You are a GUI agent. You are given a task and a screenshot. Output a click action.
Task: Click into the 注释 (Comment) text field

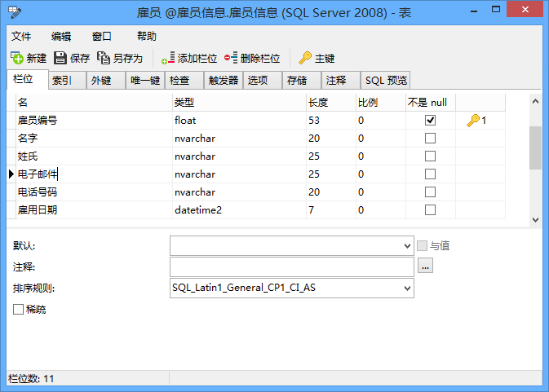[291, 266]
